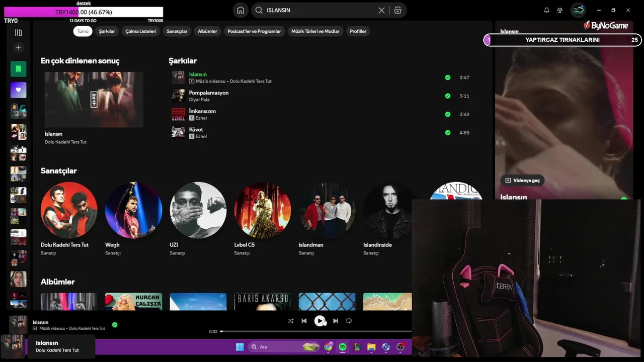Select the Tümü filter

click(x=83, y=31)
